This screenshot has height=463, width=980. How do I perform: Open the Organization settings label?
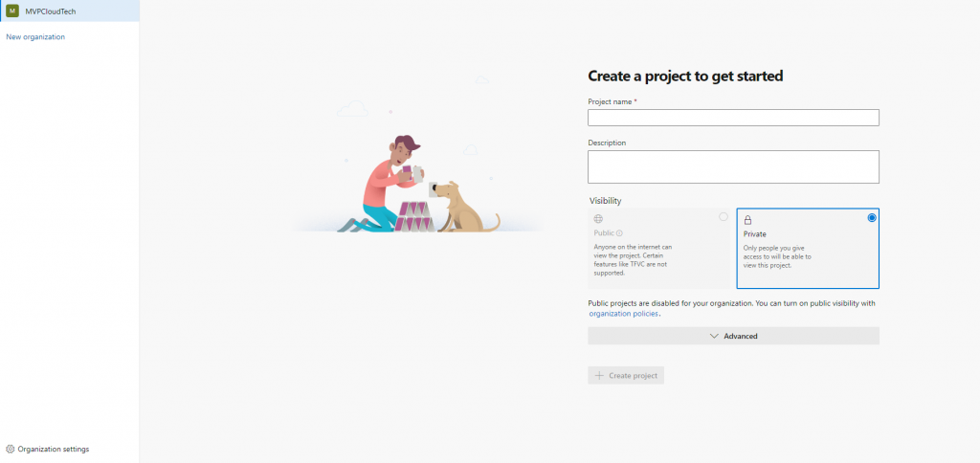(x=54, y=449)
